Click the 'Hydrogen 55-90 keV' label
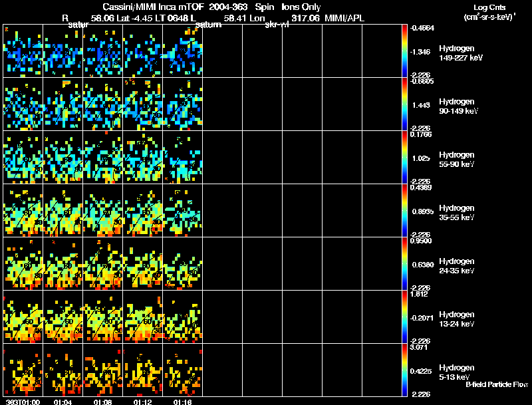Screen dimensions: 532x405 click(x=457, y=160)
